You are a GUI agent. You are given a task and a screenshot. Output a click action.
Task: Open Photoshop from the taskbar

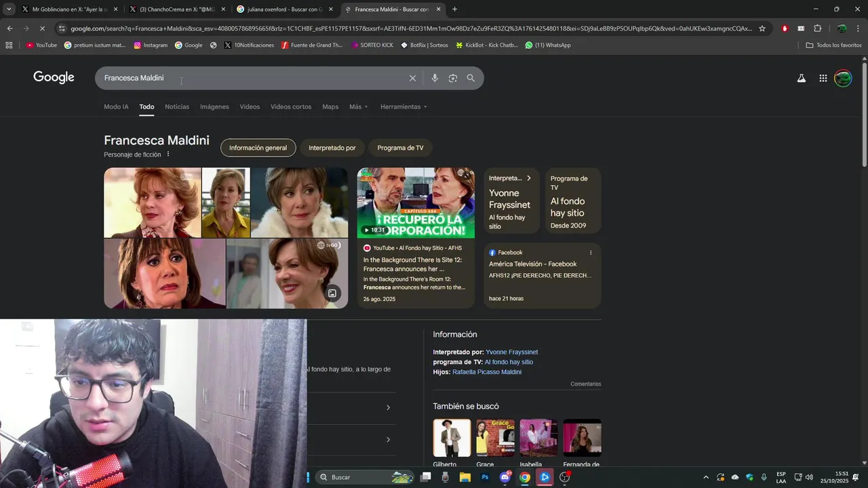point(485,477)
